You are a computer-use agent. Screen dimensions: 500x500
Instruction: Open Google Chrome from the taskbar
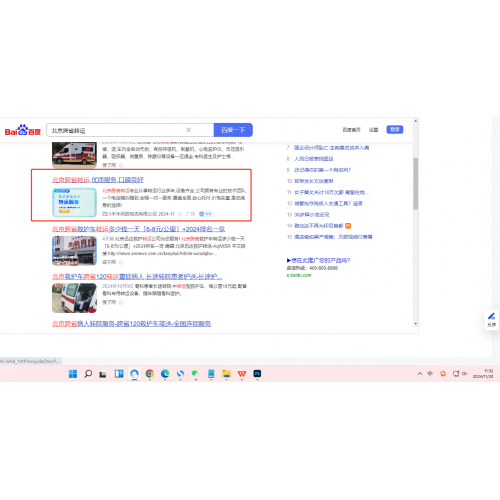click(150, 374)
